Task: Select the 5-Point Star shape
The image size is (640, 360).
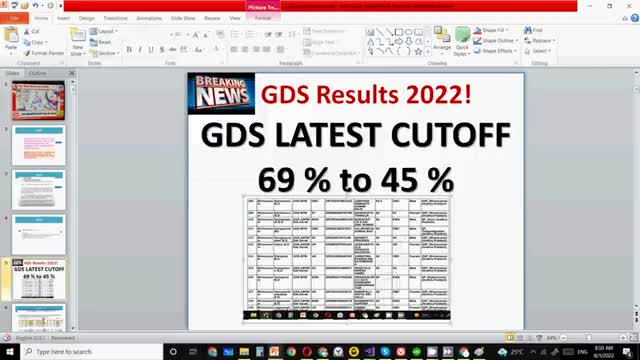Action: pos(418,51)
